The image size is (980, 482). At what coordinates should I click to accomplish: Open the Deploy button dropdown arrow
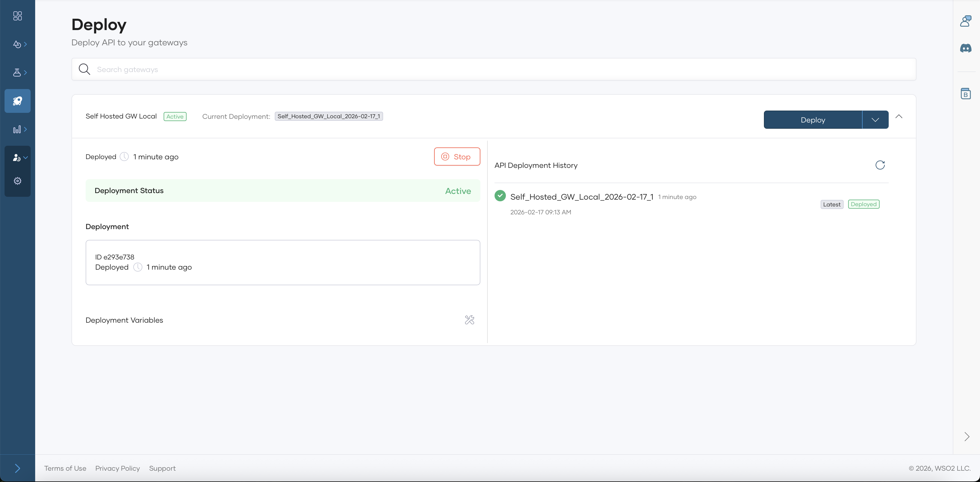875,120
